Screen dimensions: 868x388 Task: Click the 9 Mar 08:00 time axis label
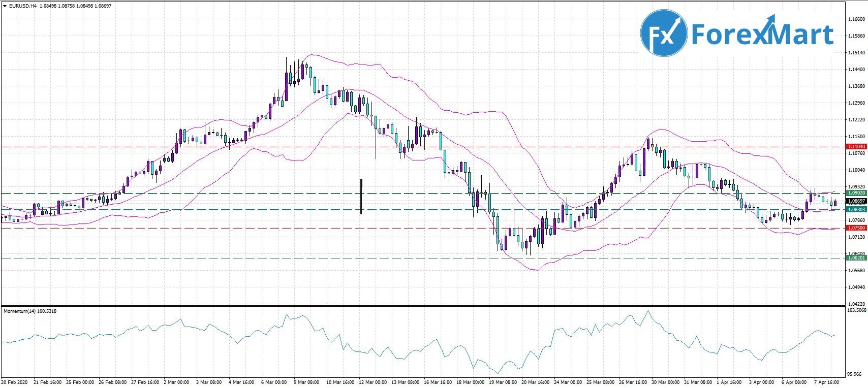click(305, 382)
